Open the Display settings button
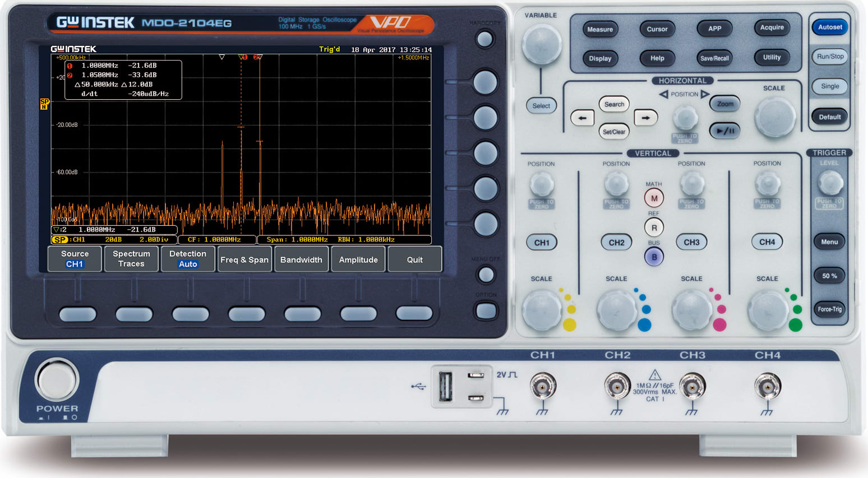 [600, 58]
